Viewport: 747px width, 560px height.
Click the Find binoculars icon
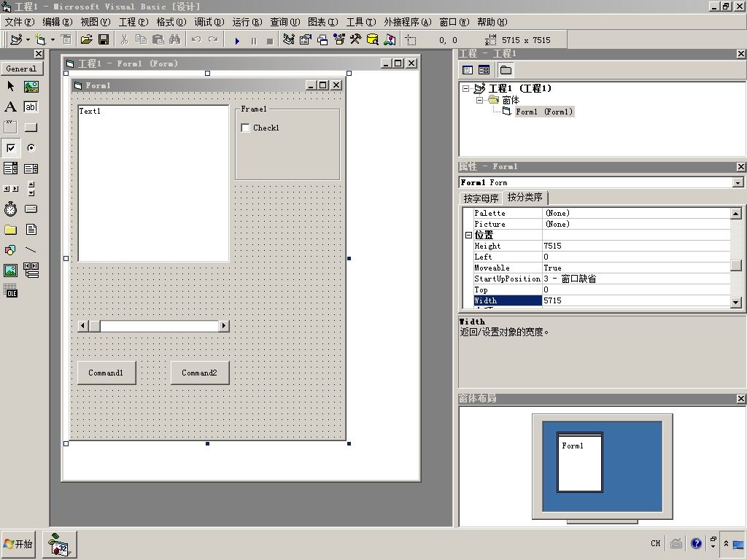(175, 40)
